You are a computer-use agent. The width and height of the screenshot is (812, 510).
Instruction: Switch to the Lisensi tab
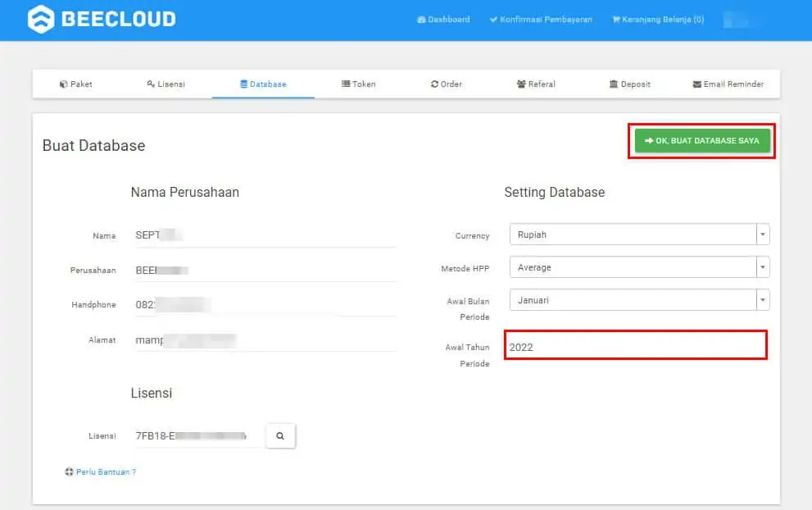pyautogui.click(x=166, y=84)
